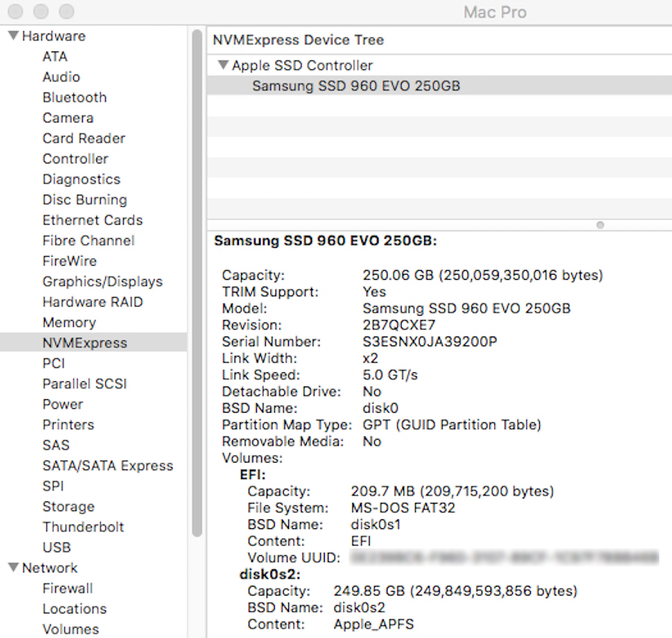Viewport: 672px width, 638px height.
Task: Open SATA/SATA Express entry
Action: [x=108, y=466]
